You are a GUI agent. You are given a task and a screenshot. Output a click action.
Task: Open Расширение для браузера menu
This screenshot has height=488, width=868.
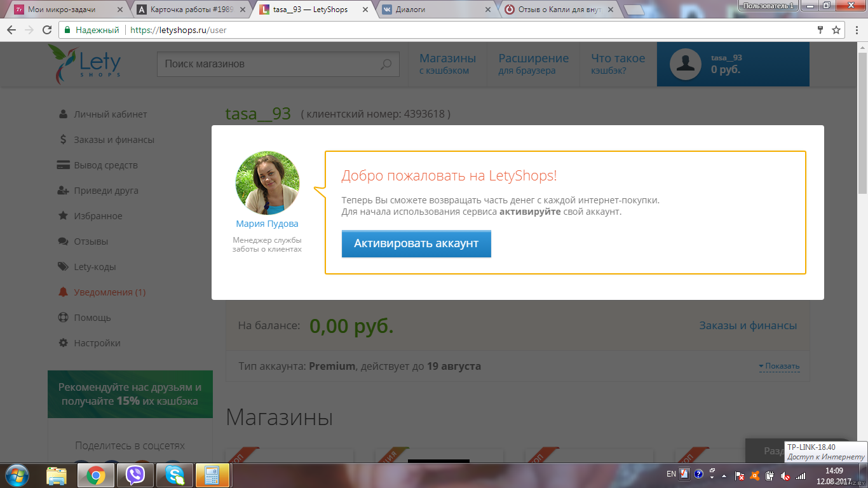[x=533, y=64]
